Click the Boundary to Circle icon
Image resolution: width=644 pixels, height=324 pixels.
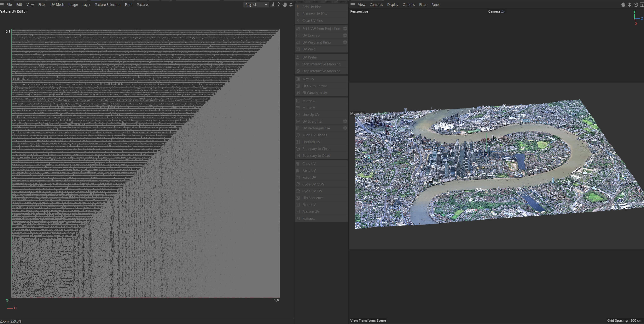click(298, 149)
